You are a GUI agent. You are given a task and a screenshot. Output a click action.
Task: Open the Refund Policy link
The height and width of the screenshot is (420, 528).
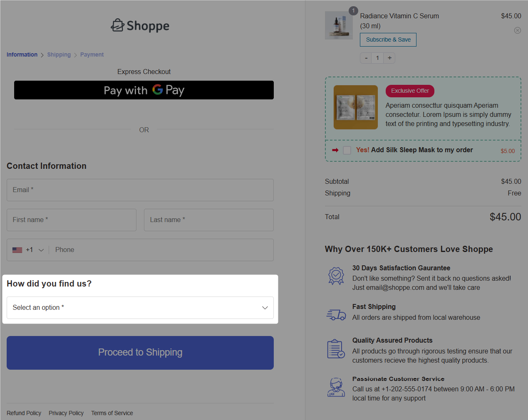pyautogui.click(x=24, y=413)
